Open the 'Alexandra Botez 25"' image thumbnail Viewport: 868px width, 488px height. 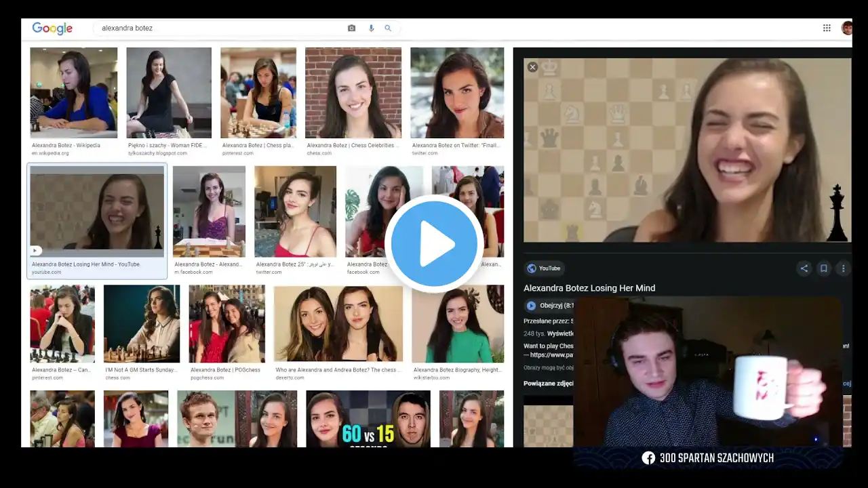[295, 211]
